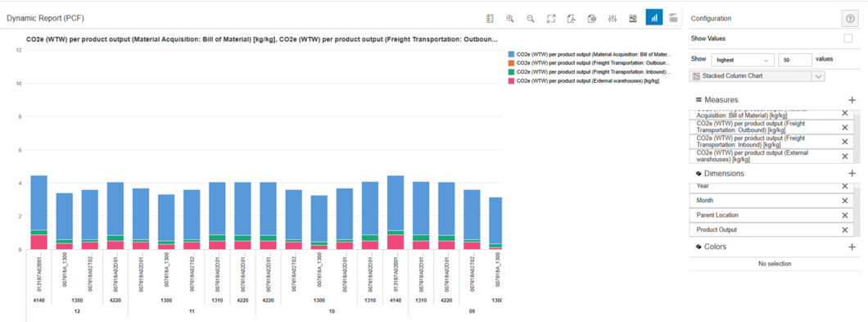Image resolution: width=868 pixels, height=322 pixels.
Task: Click the first toolbar list panel icon
Action: [490, 18]
